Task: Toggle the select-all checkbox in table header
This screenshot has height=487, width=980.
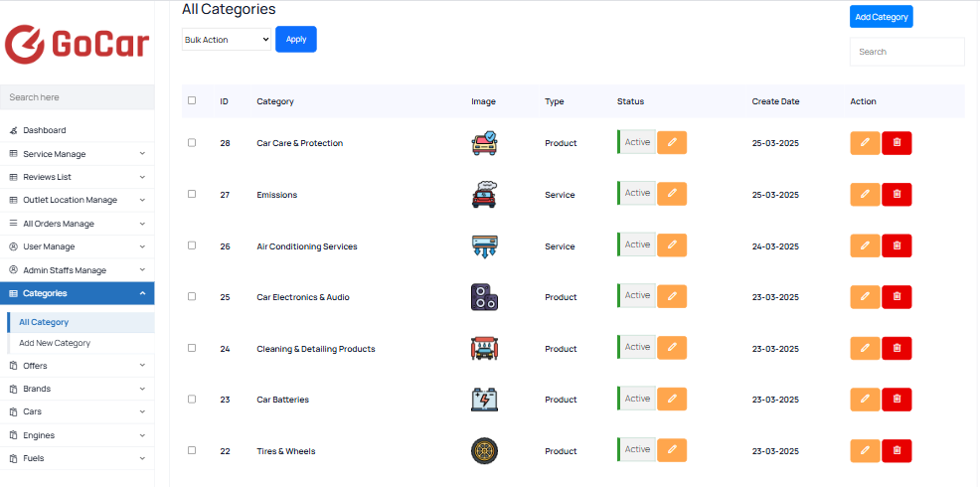Action: (192, 100)
